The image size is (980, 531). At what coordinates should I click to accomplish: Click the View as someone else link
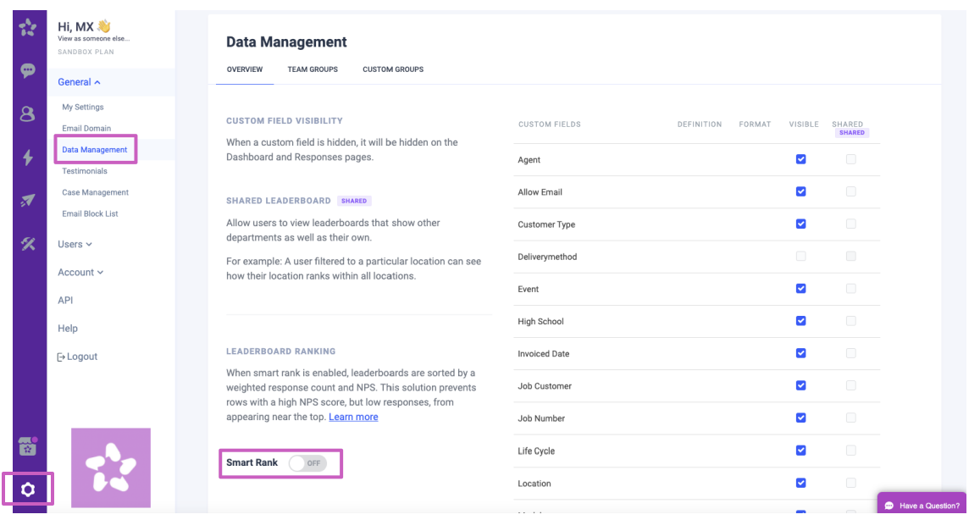pos(93,39)
